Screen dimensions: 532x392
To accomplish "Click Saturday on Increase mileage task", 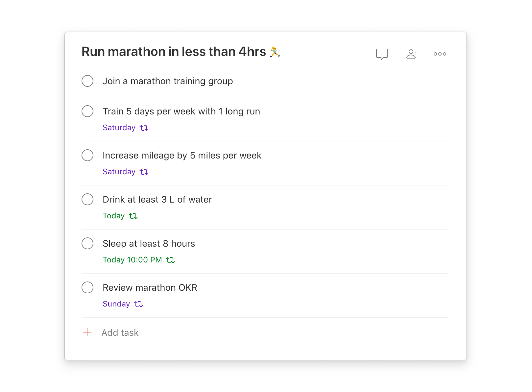I will click(119, 172).
